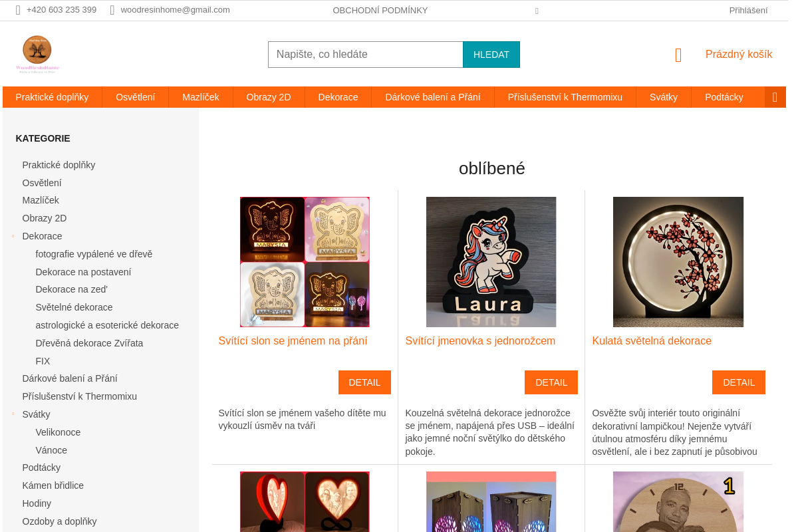
Task: Open the Dárkové balení a Přání menu
Action: click(432, 97)
